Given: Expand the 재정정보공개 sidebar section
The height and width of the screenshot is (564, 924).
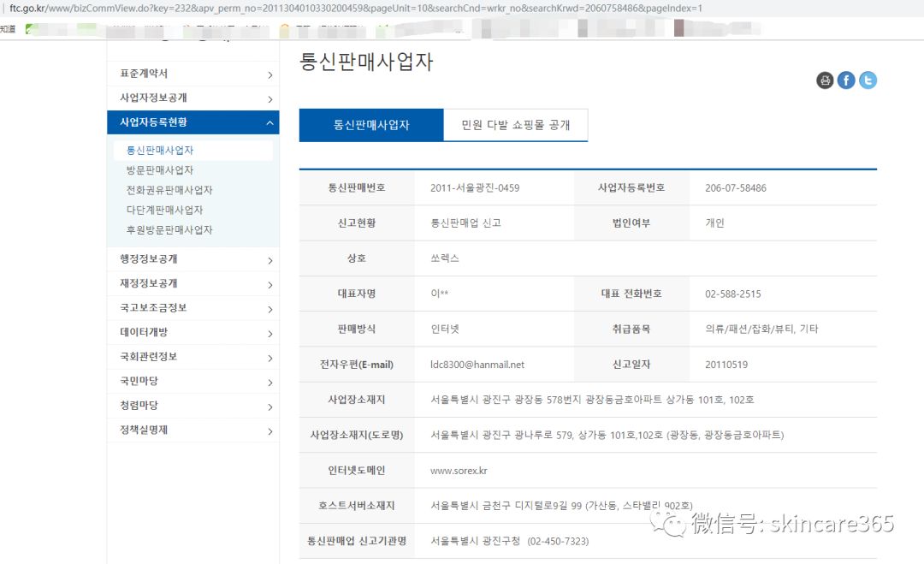Looking at the screenshot, I should [x=192, y=283].
